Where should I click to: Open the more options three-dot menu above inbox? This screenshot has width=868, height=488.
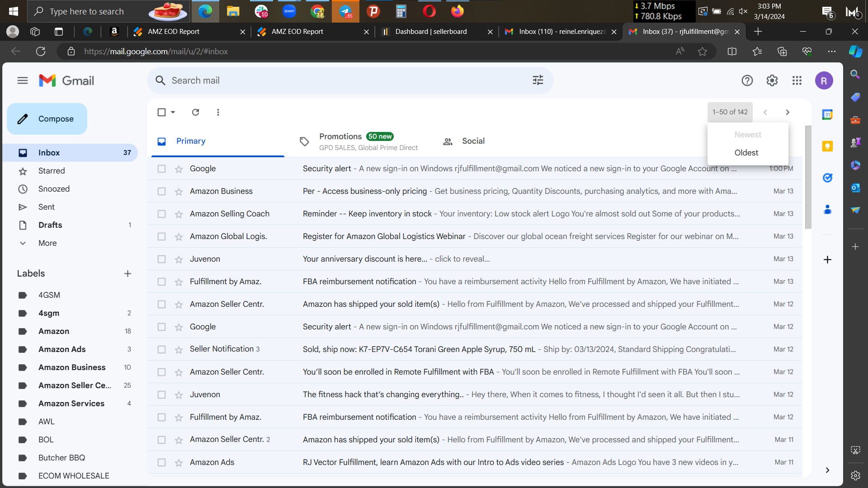218,112
